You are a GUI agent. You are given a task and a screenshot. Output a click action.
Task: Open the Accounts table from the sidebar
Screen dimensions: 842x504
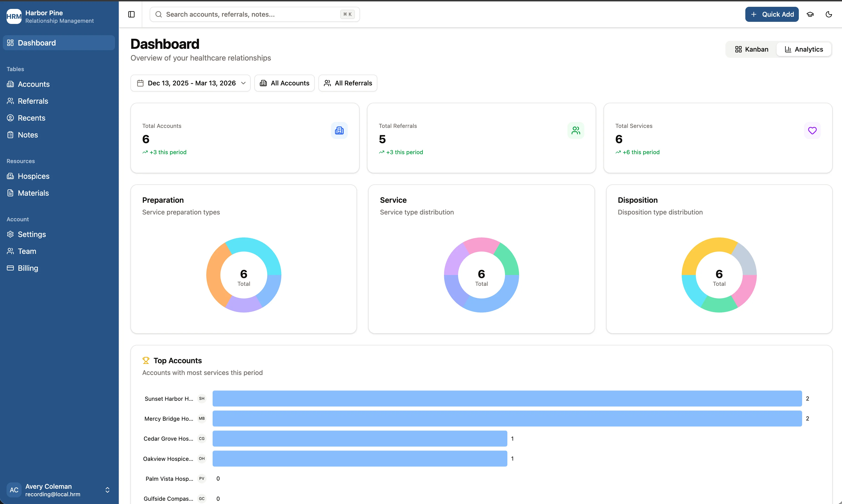[x=34, y=84]
